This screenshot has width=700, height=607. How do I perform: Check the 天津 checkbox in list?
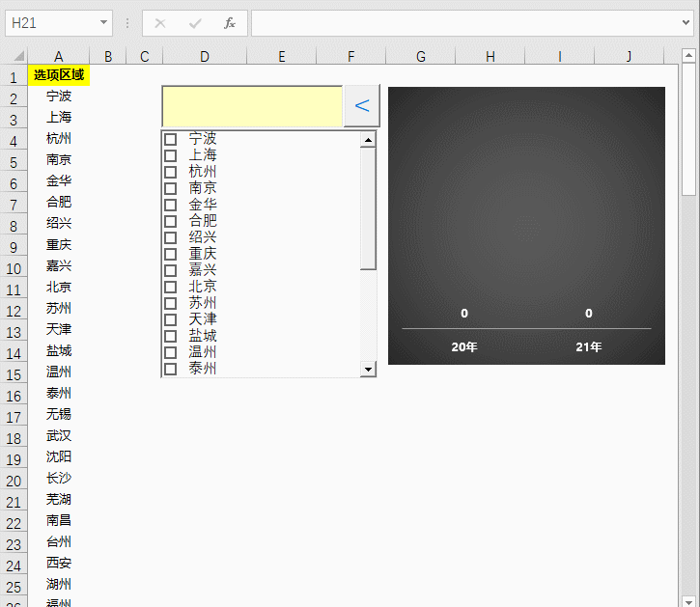(170, 320)
